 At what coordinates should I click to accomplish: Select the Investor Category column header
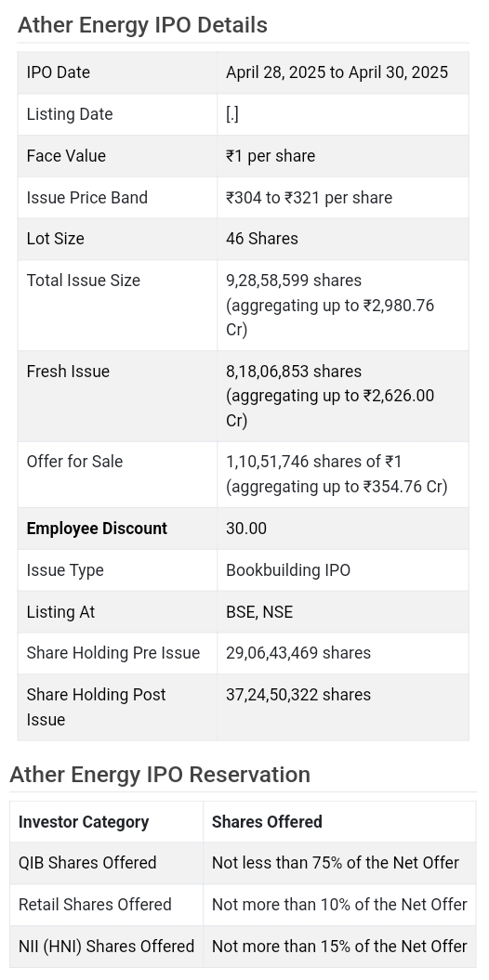83,822
